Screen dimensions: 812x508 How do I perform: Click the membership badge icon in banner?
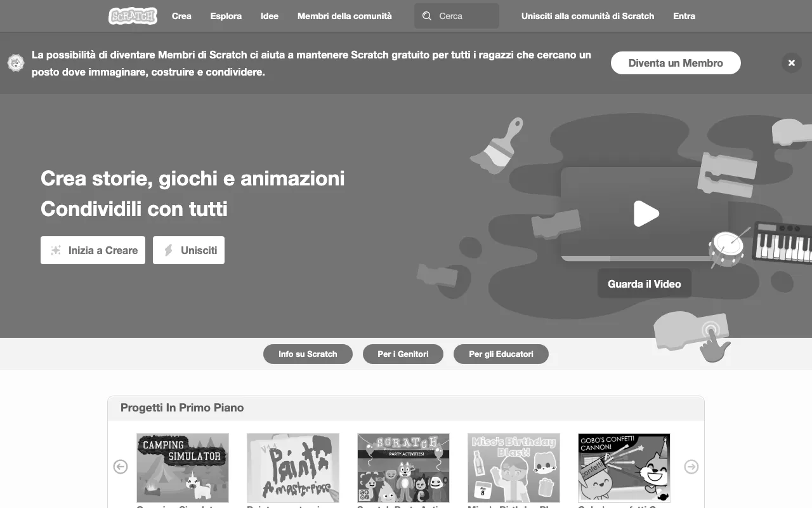[x=16, y=63]
